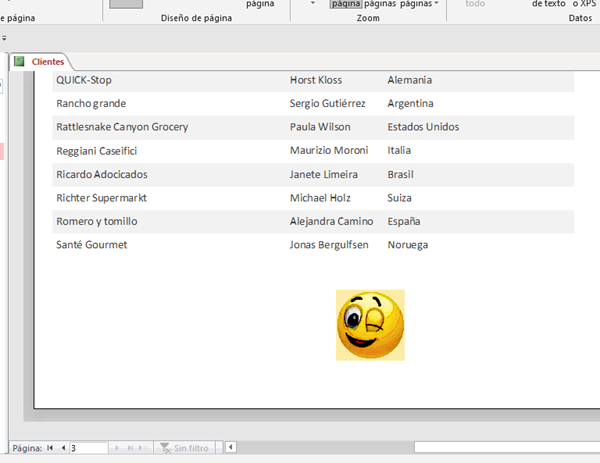The image size is (600, 463).
Task: Select the Rattlesnake Canyon Grocery row
Action: [x=122, y=127]
